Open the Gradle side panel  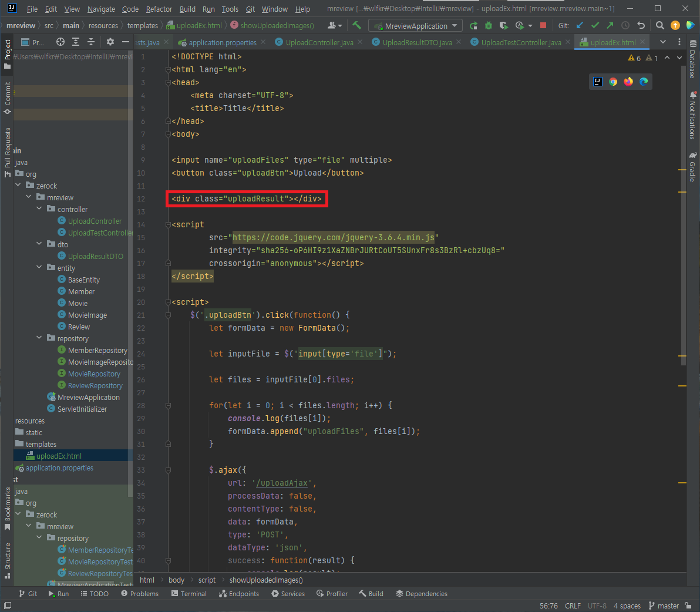(693, 167)
